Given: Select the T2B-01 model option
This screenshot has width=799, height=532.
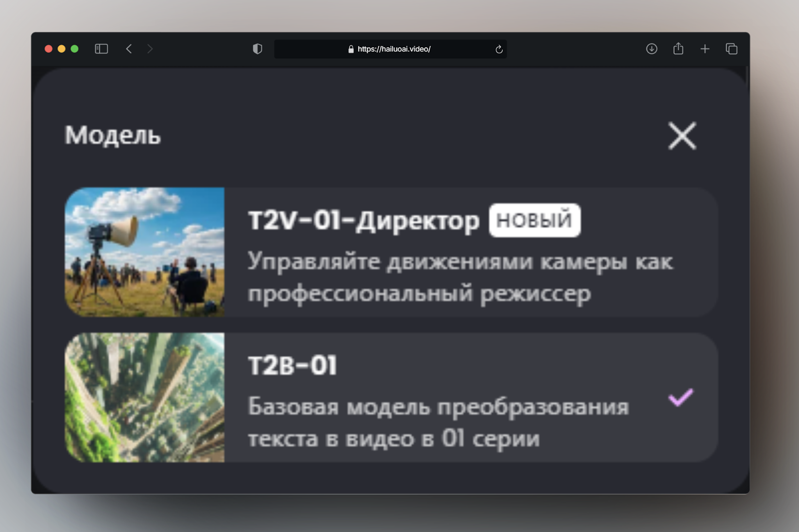Looking at the screenshot, I should click(392, 397).
